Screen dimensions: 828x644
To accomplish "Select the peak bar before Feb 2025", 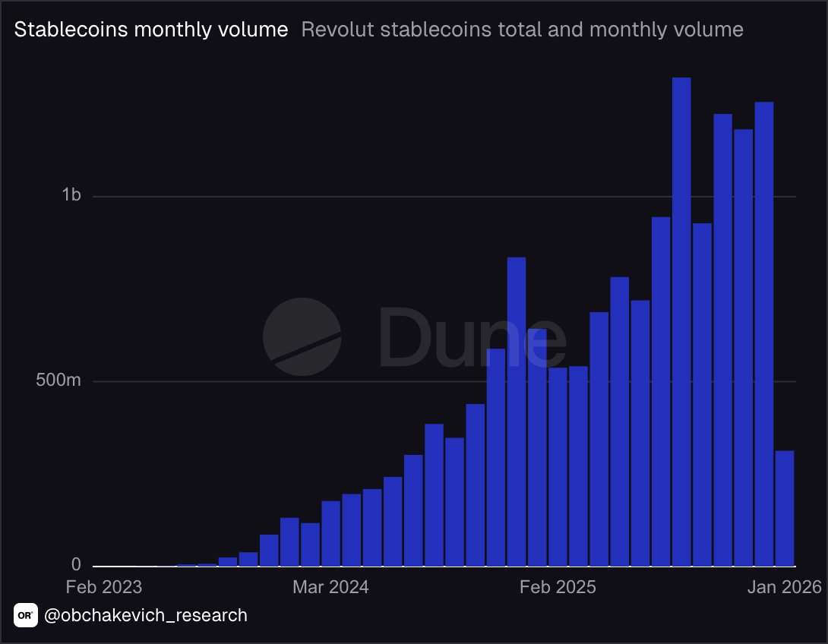I will point(517,410).
